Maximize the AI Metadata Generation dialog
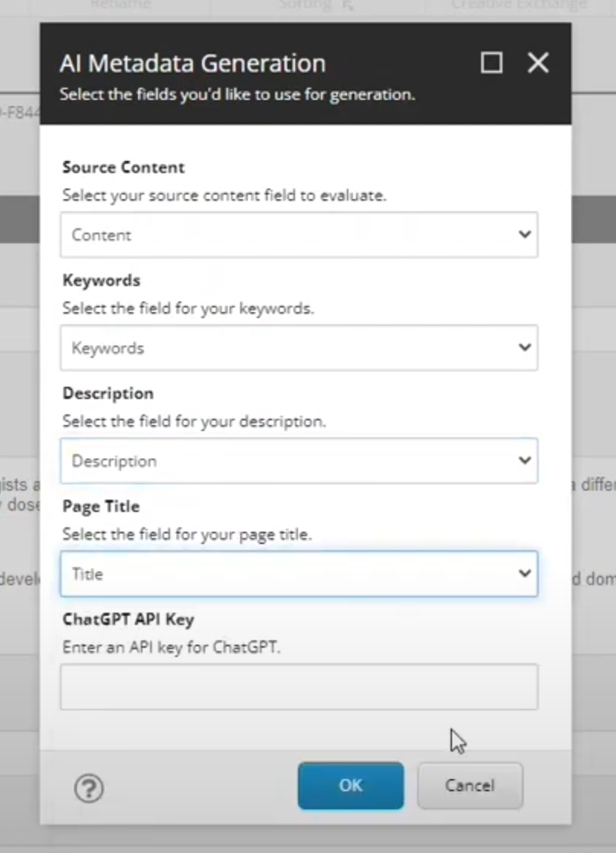 point(492,63)
